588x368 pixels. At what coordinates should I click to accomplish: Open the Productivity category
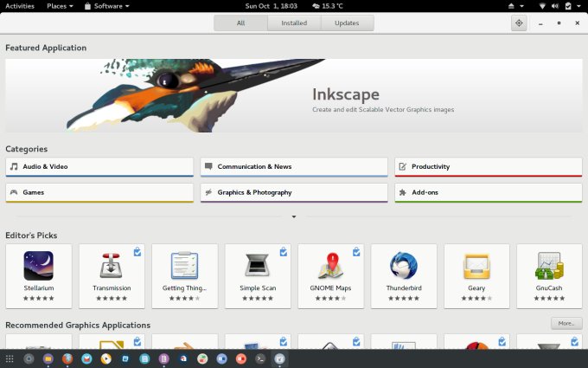coord(489,167)
